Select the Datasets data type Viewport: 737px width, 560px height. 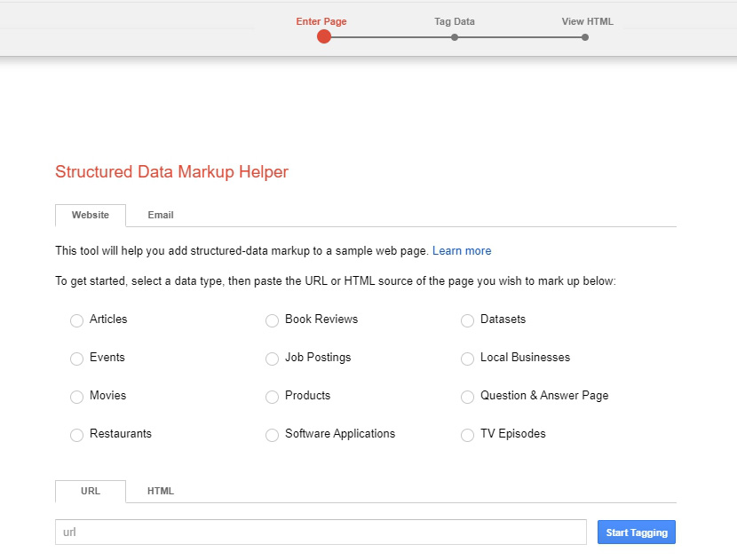point(467,320)
